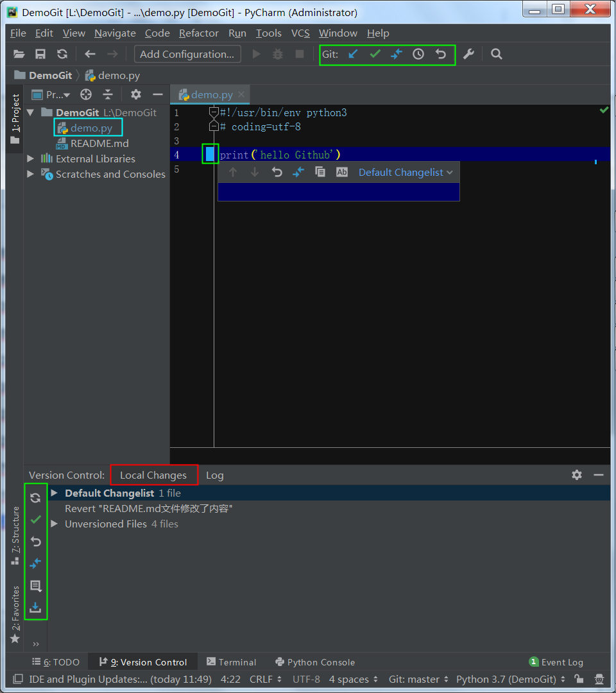Click Commit checkmark in Version Control sidebar
This screenshot has height=693, width=616.
(36, 520)
